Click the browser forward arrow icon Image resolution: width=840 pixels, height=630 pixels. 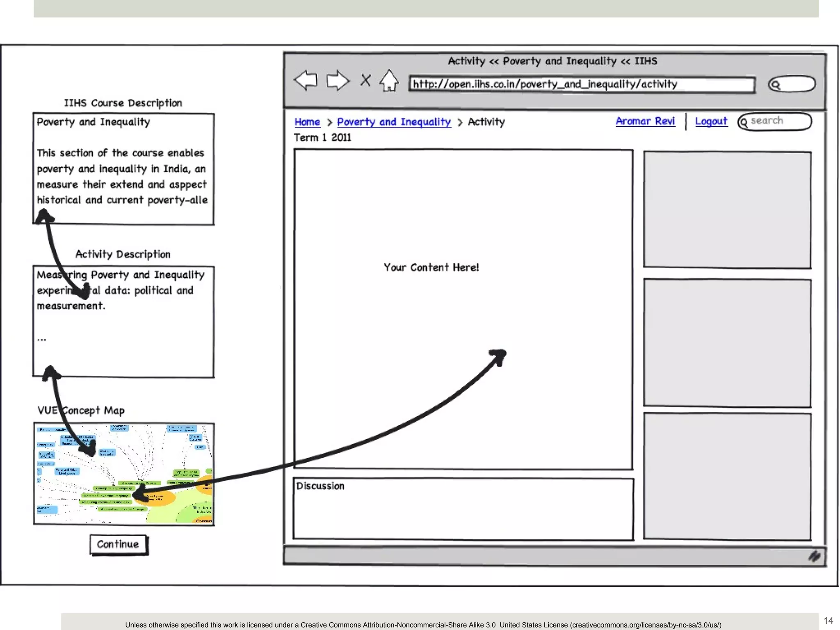click(x=338, y=80)
